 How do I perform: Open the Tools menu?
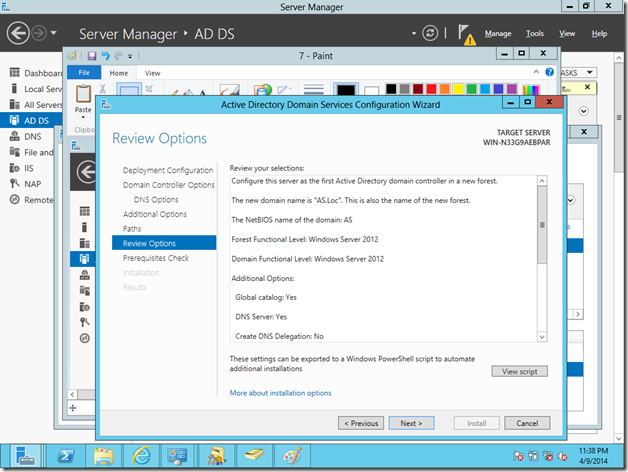pyautogui.click(x=535, y=34)
